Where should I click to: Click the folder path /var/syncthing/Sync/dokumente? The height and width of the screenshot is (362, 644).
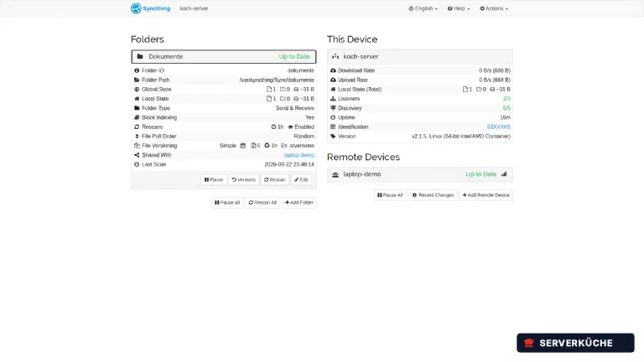point(277,80)
